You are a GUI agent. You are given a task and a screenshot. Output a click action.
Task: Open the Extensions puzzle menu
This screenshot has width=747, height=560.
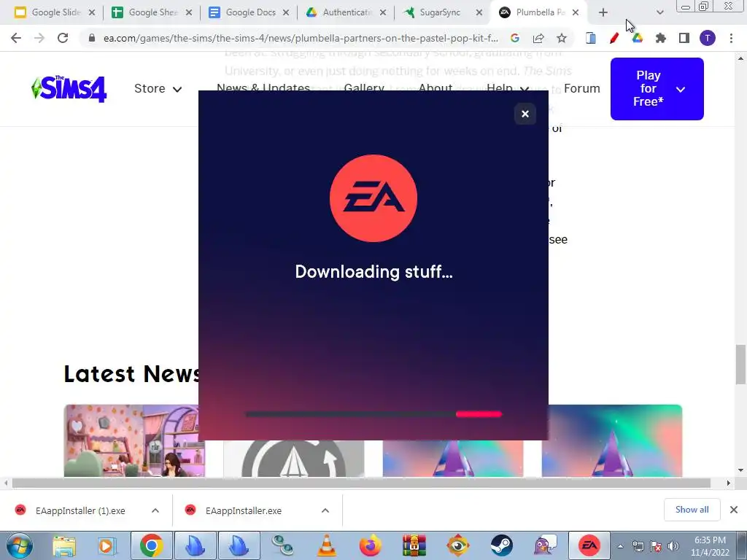pos(661,38)
